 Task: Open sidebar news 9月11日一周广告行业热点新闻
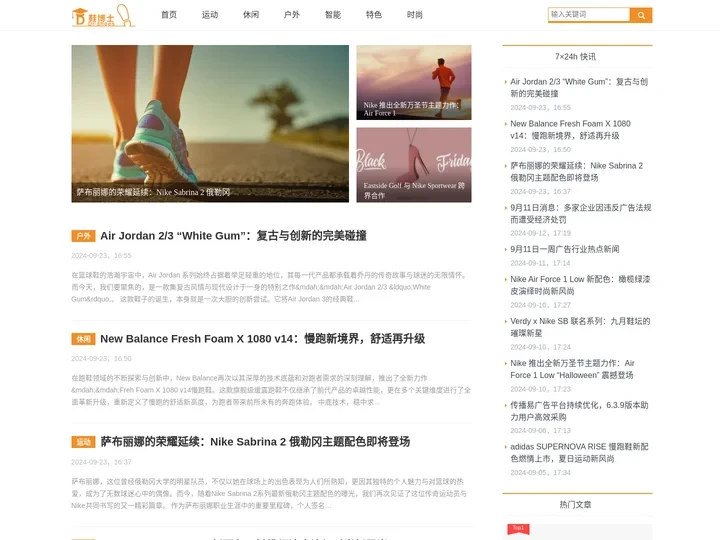tap(564, 249)
